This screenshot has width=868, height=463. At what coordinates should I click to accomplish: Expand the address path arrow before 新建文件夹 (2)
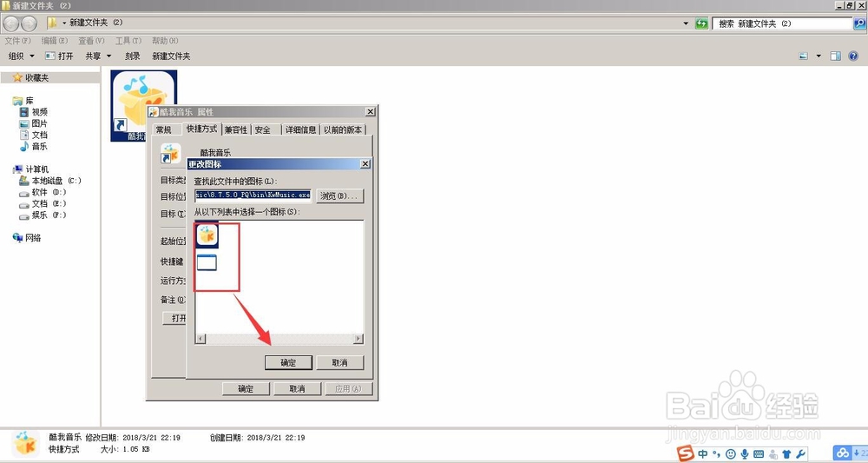(64, 23)
